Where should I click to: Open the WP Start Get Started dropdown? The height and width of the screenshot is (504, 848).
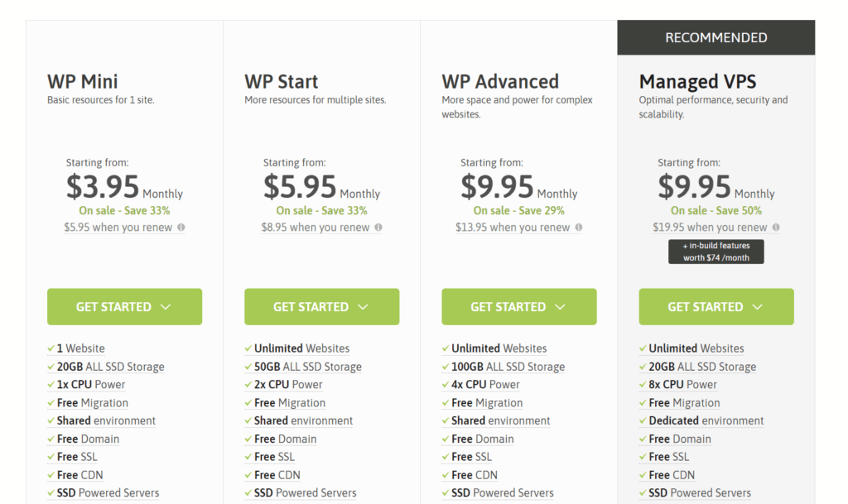point(321,307)
